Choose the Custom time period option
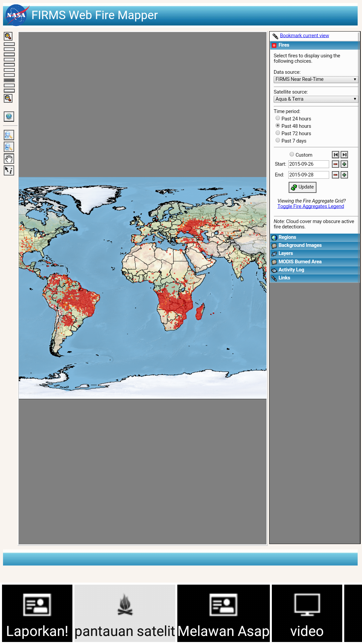Screen dimensions: 362x644 coord(292,154)
